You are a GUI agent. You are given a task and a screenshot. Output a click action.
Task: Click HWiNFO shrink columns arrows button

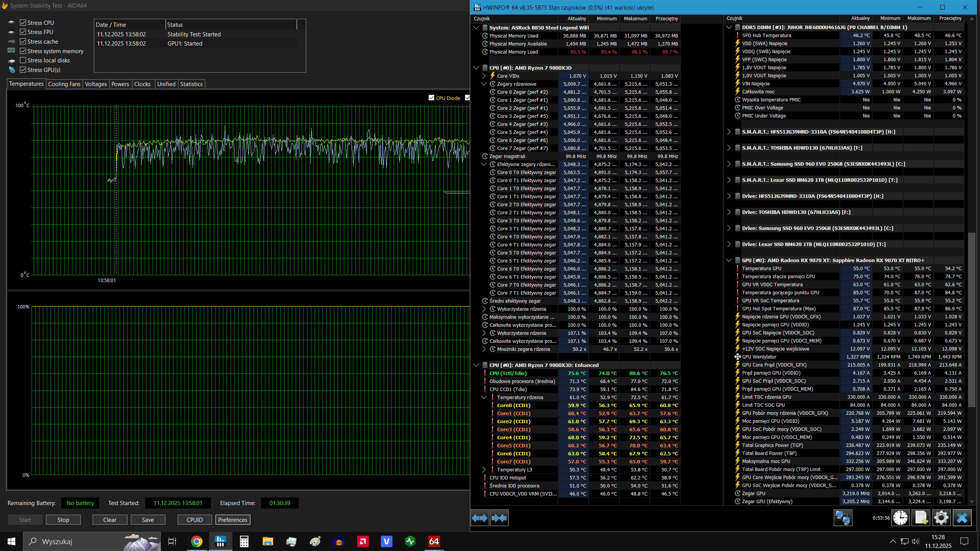coord(499,518)
